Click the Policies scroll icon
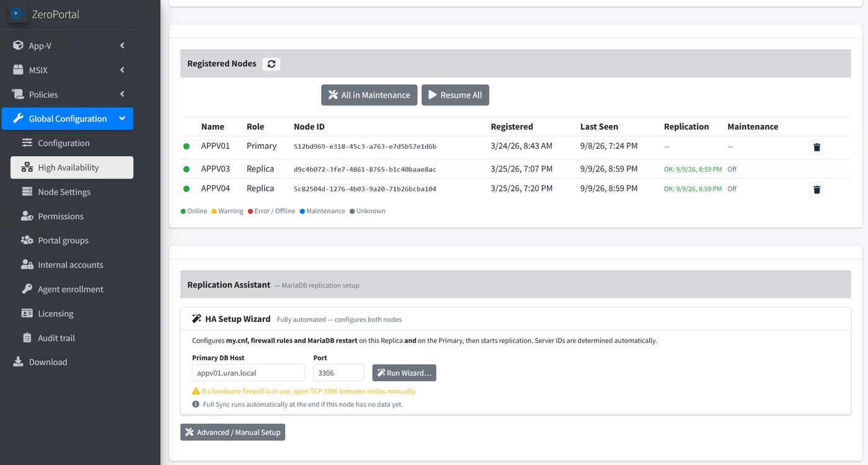Viewport: 868px width, 465px height. pos(18,94)
